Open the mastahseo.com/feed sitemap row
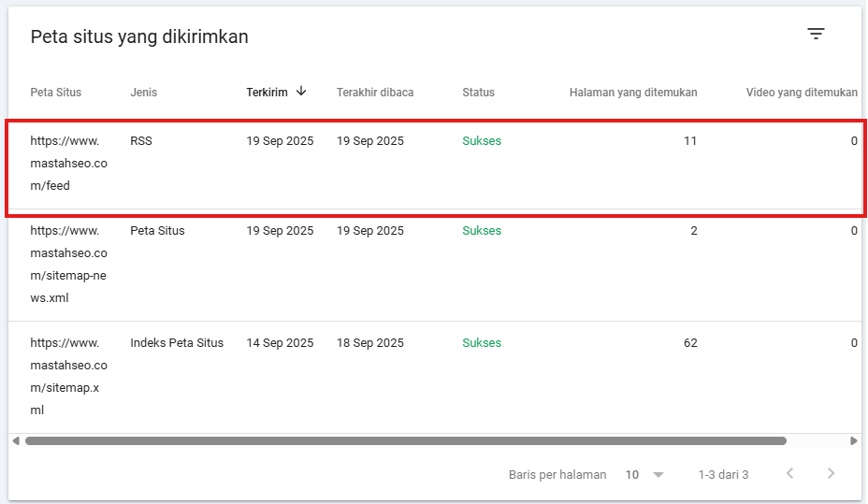This screenshot has height=504, width=868. pyautogui.click(x=68, y=164)
